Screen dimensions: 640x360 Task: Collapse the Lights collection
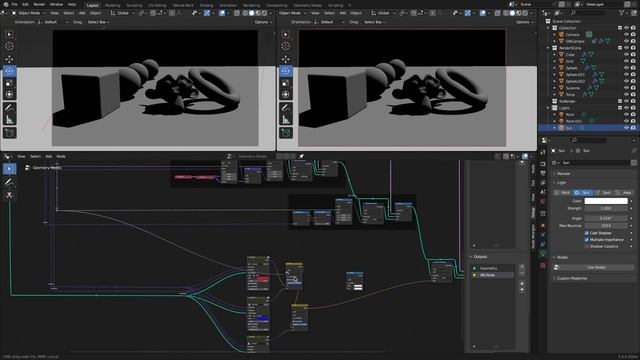point(548,108)
